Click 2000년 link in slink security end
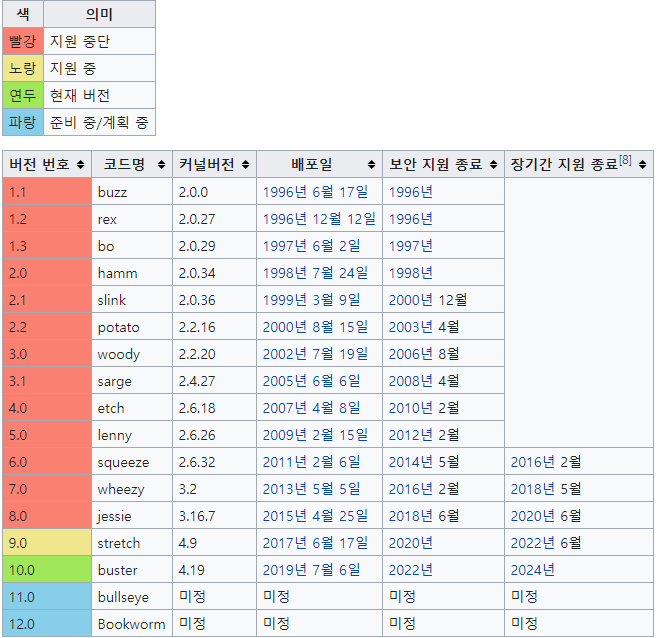 pos(411,300)
